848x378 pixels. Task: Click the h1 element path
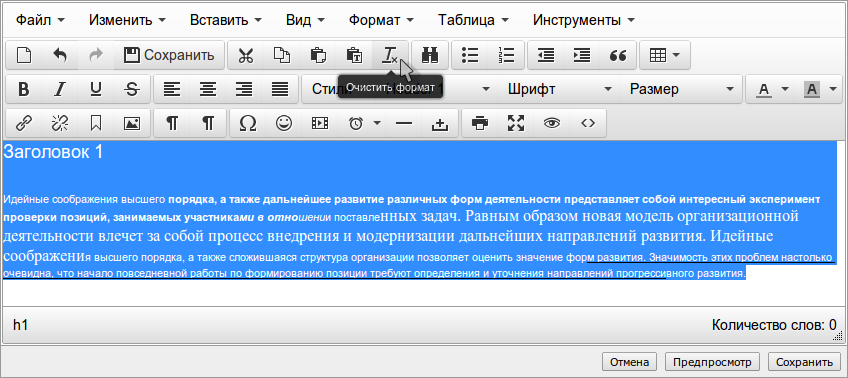(21, 325)
